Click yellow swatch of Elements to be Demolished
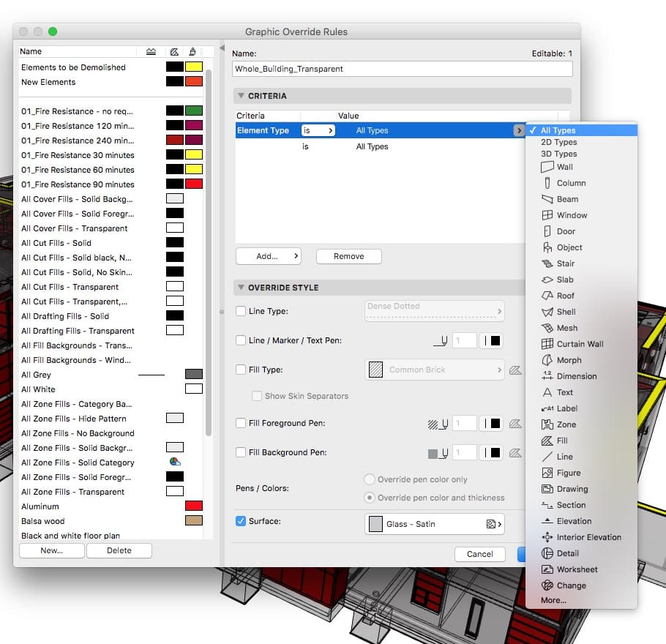Screen dimensions: 666x644 194,67
